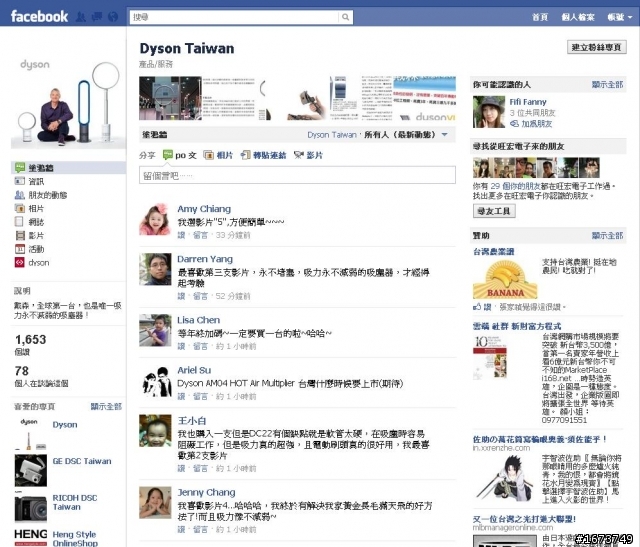This screenshot has height=547, width=640.
Task: Click the Facebook logo
Action: 39,16
